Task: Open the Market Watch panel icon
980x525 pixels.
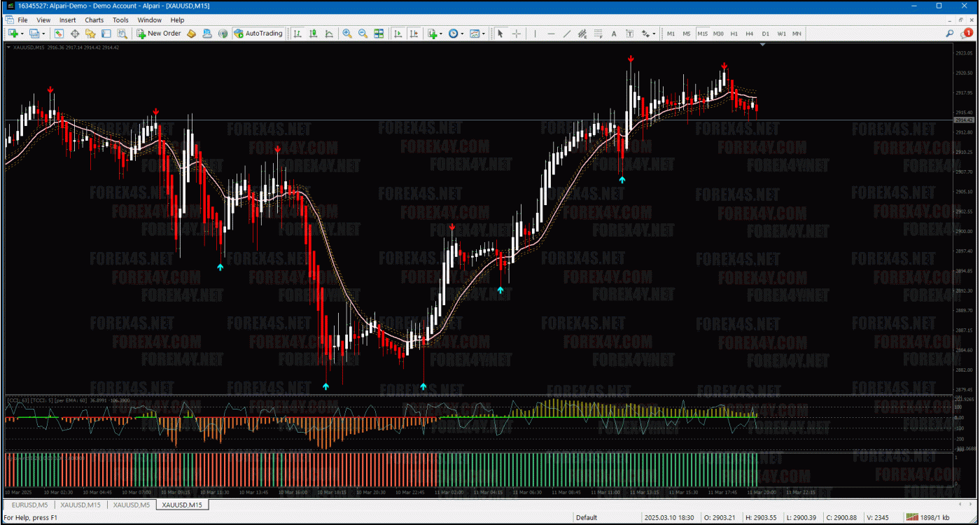Action: point(59,34)
